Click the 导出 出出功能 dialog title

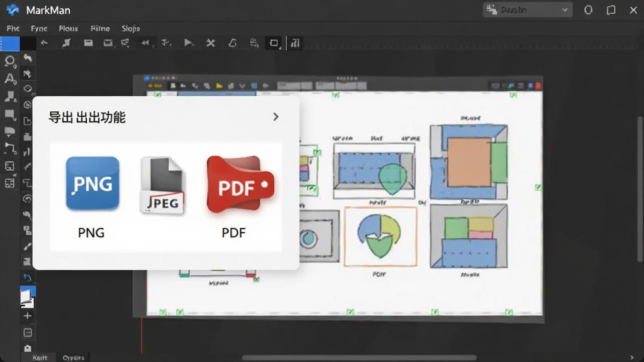(x=87, y=118)
